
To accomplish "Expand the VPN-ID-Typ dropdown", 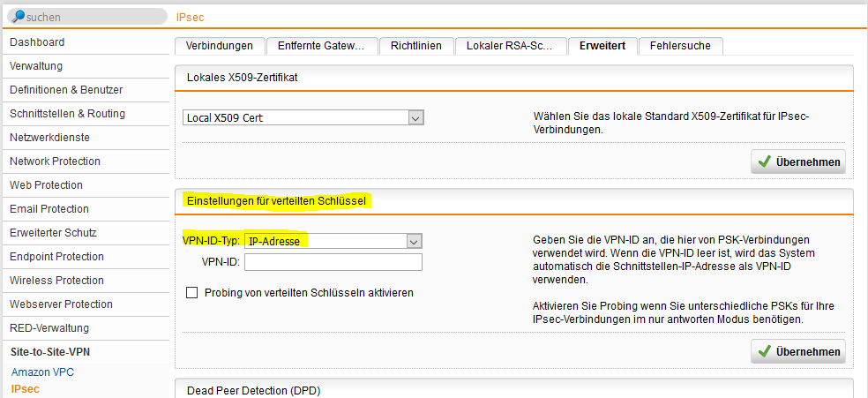I will tap(413, 241).
